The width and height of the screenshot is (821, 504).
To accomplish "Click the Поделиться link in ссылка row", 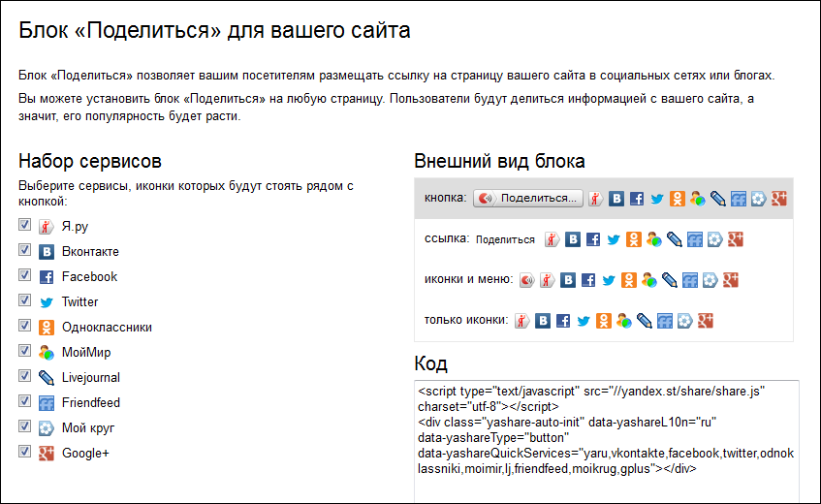I will [x=505, y=239].
